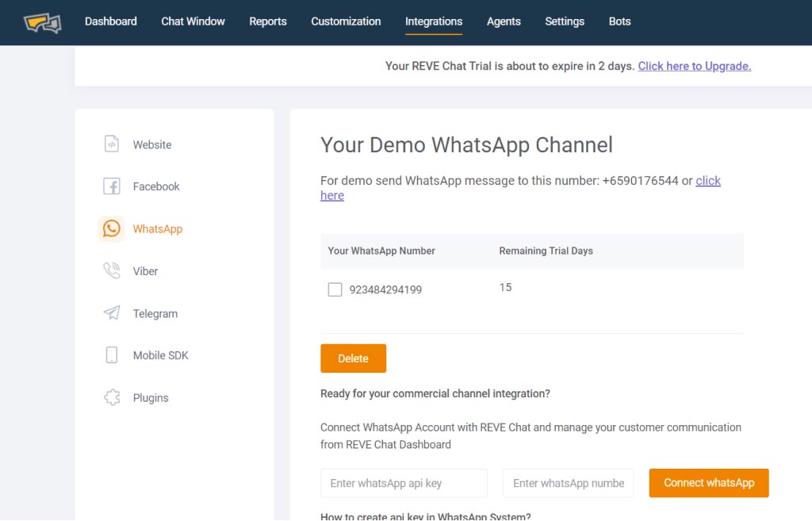Open the Viber sidebar label
This screenshot has height=521, width=812.
[x=145, y=271]
